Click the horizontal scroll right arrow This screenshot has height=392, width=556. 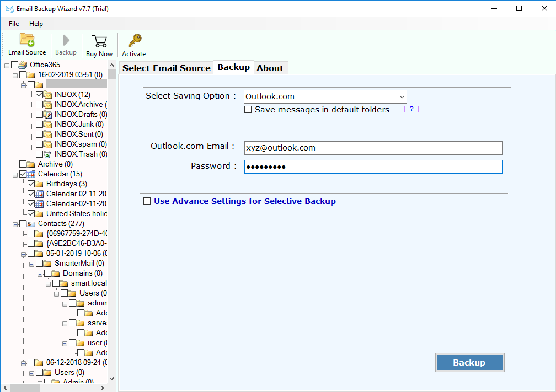pyautogui.click(x=103, y=388)
